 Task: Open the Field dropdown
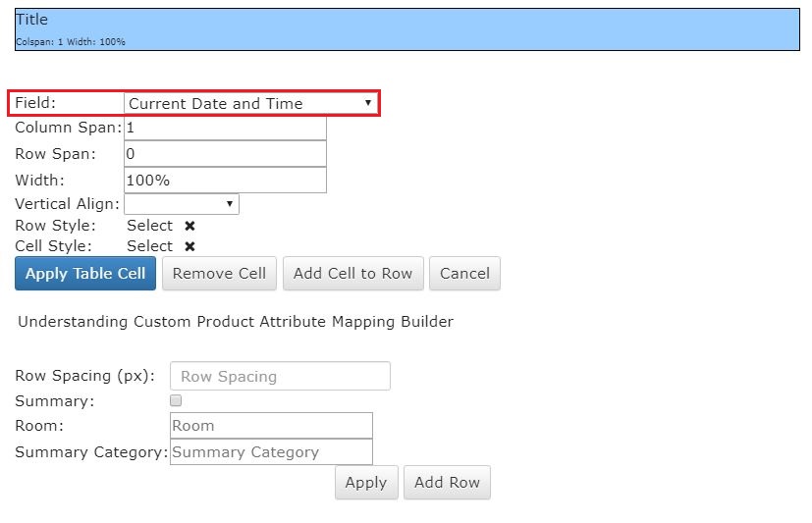[x=251, y=103]
